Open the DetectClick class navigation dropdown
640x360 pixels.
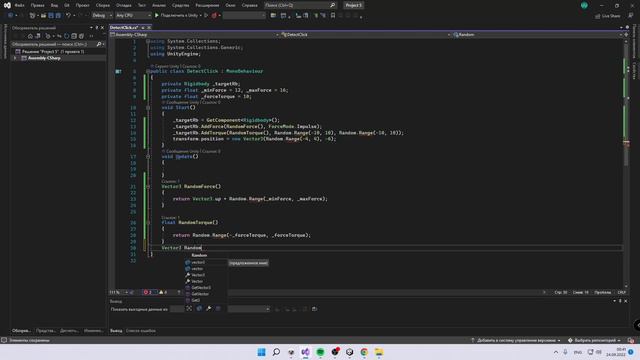pos(366,35)
